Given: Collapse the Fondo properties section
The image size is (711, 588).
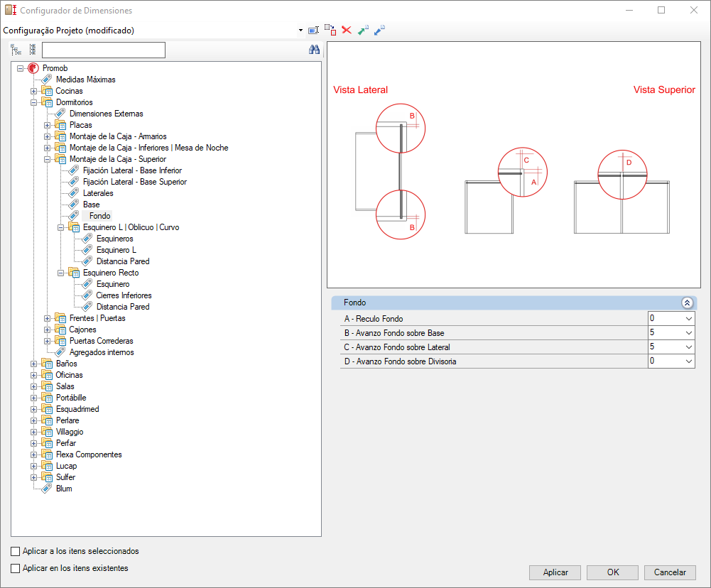Looking at the screenshot, I should [687, 303].
